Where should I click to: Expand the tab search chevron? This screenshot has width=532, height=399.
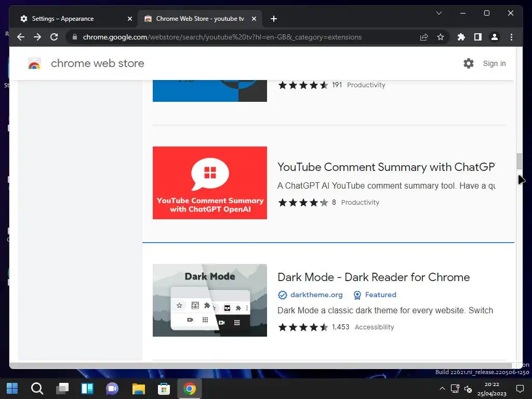click(x=438, y=13)
